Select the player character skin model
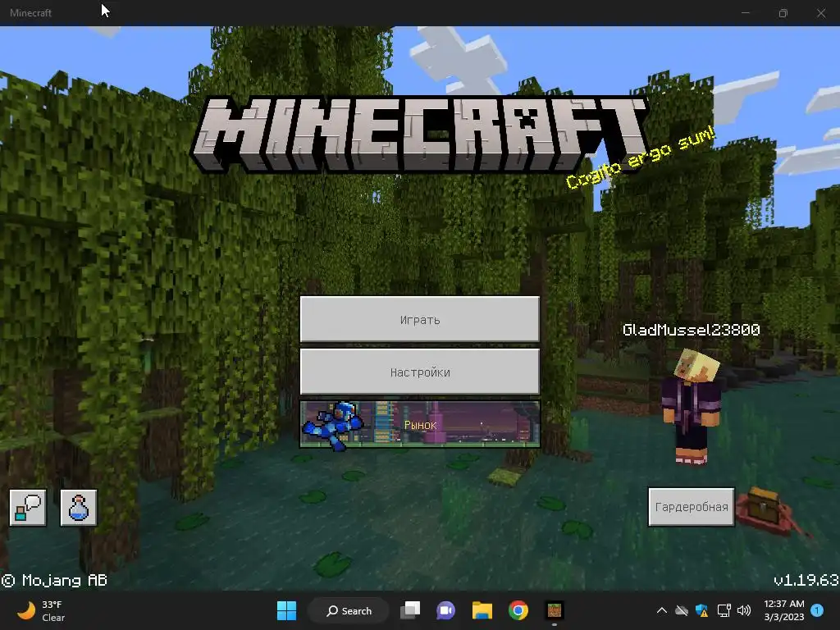Screen dimensions: 840x630 click(691, 406)
